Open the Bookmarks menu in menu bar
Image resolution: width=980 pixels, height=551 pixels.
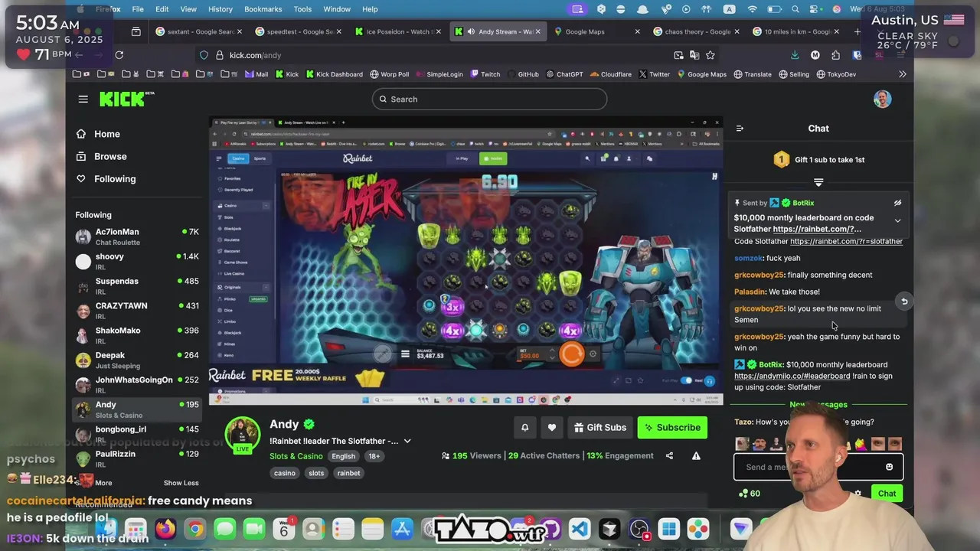[x=262, y=9]
